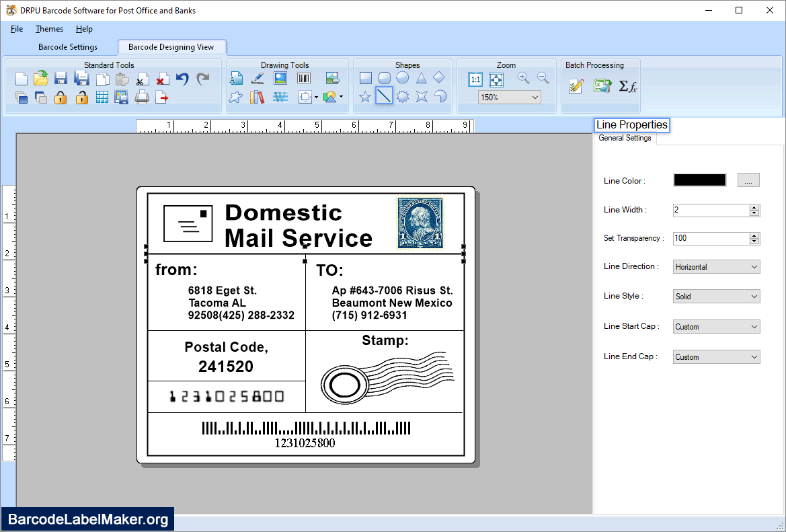
Task: Click the Export page arrow icon
Action: point(162,98)
